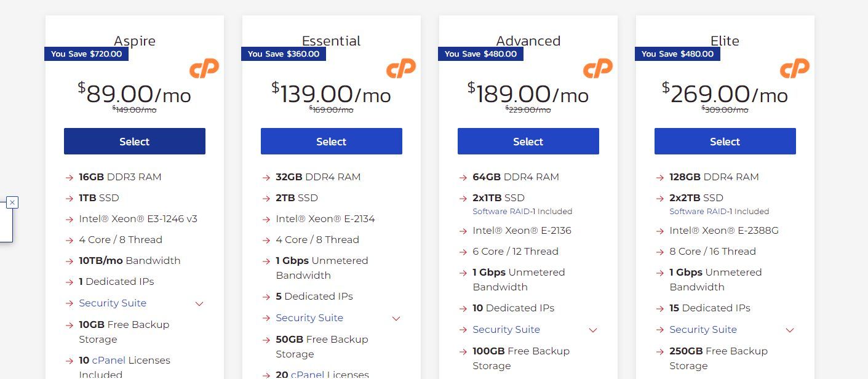Click the You Save $720.00 badge
The image size is (868, 379).
pyautogui.click(x=87, y=54)
